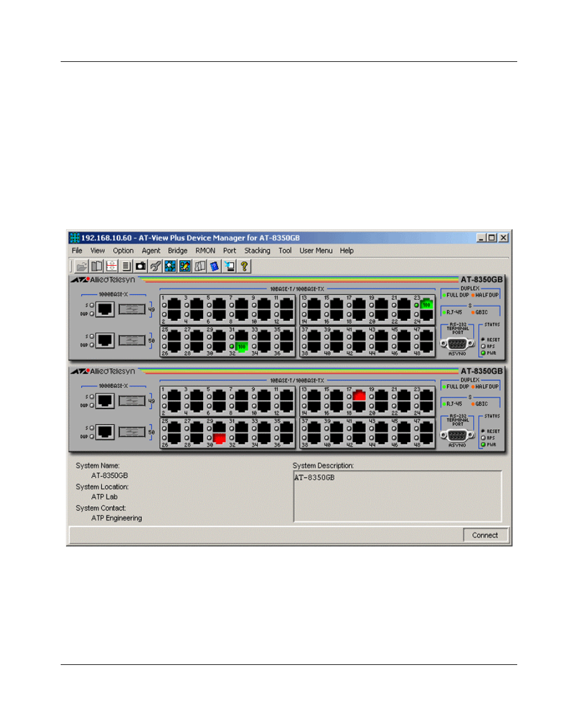
Task: Open the Tool menu
Action: pyautogui.click(x=285, y=251)
